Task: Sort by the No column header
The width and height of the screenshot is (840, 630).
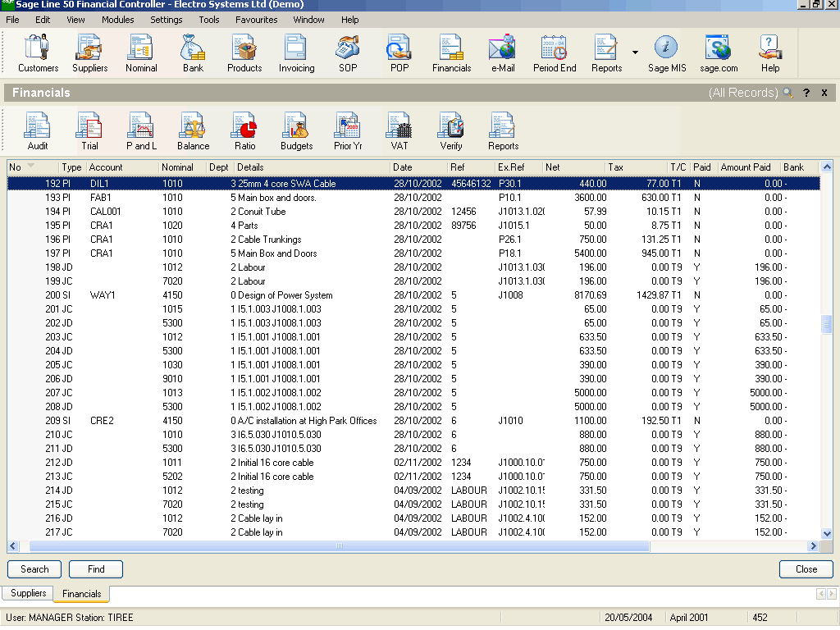Action: (31, 167)
